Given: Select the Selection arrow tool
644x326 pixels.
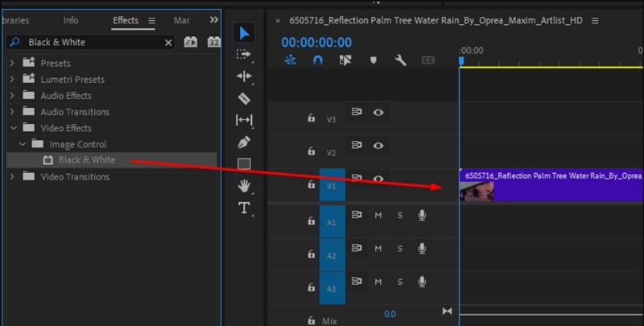Looking at the screenshot, I should click(244, 33).
